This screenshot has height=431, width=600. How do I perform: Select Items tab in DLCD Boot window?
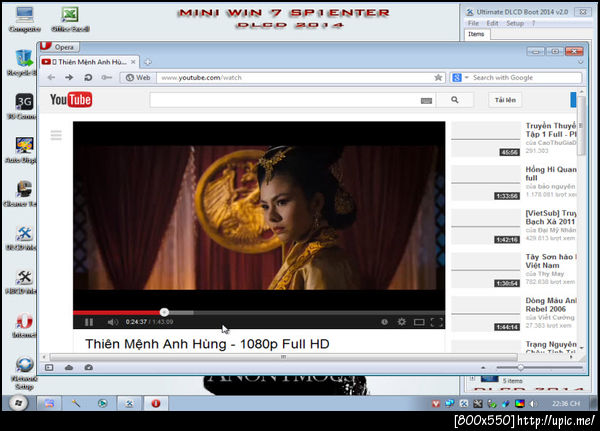click(476, 34)
